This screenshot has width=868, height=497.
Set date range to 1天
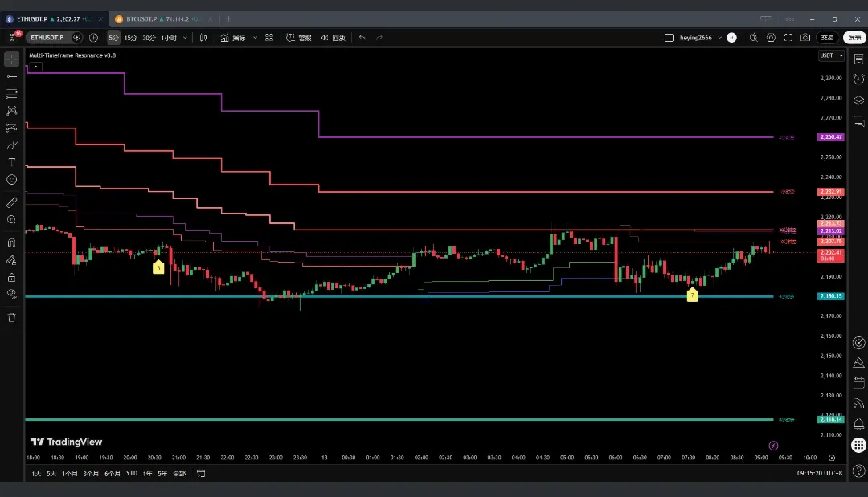[36, 473]
